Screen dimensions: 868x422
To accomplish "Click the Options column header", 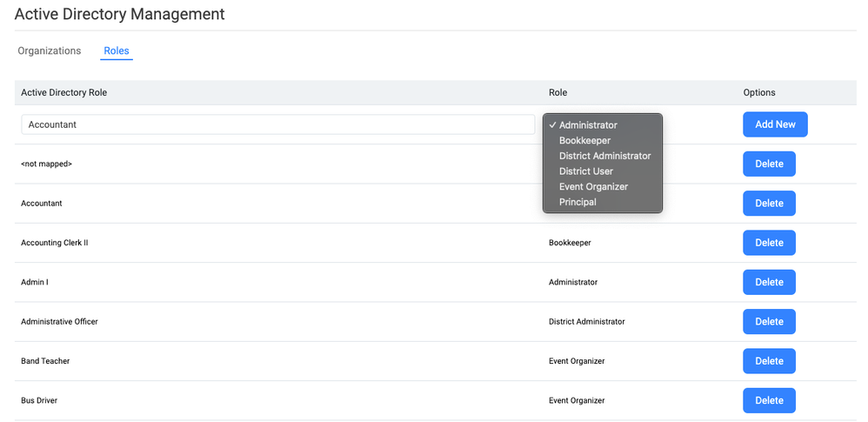I will 759,92.
